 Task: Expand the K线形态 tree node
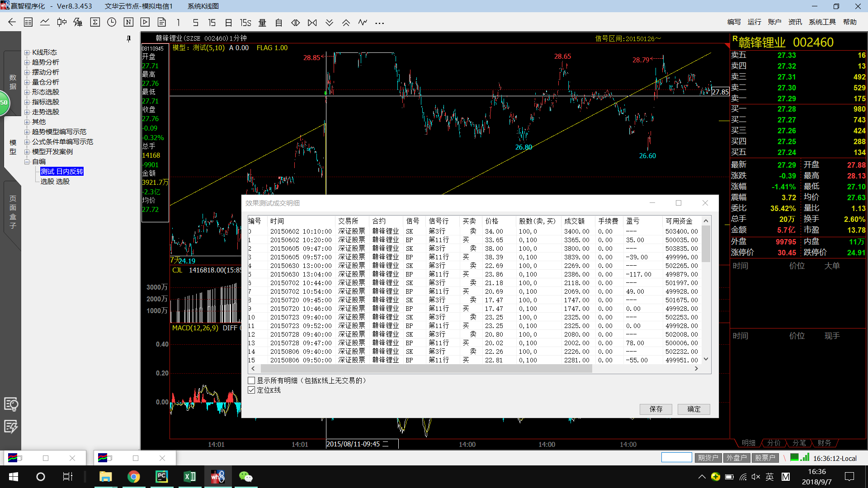[27, 52]
